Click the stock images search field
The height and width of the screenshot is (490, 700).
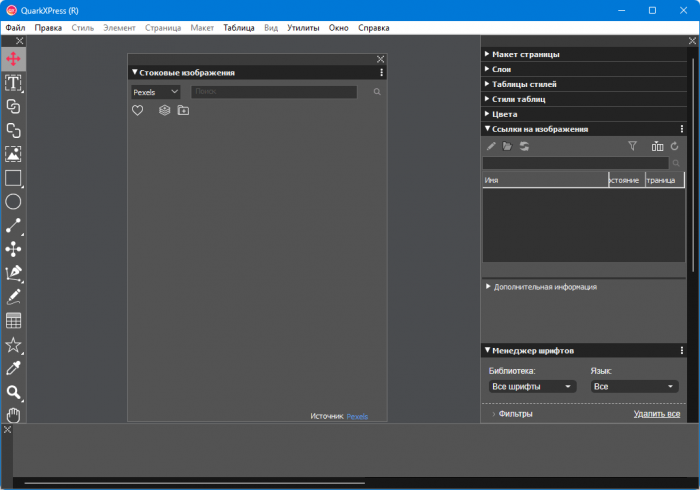(273, 92)
